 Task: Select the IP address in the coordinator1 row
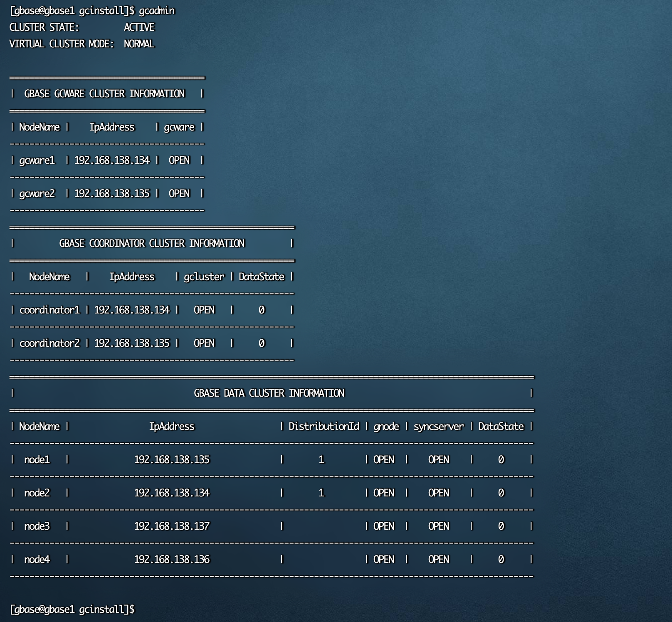132,310
